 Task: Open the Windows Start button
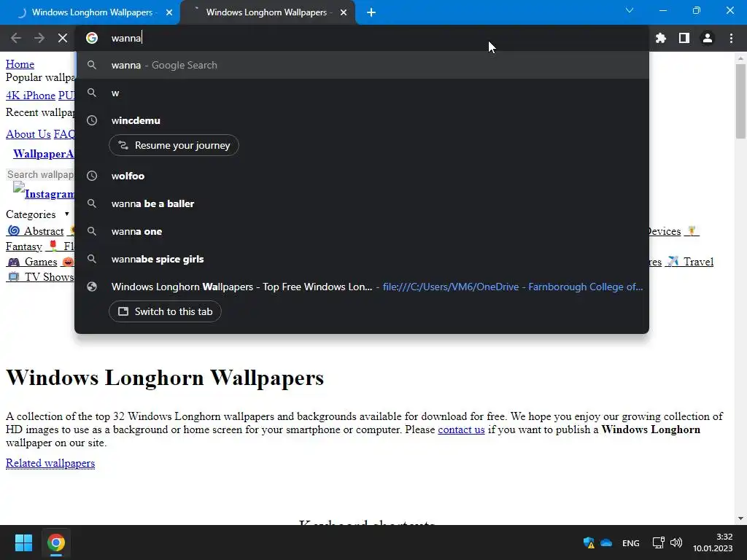click(23, 542)
